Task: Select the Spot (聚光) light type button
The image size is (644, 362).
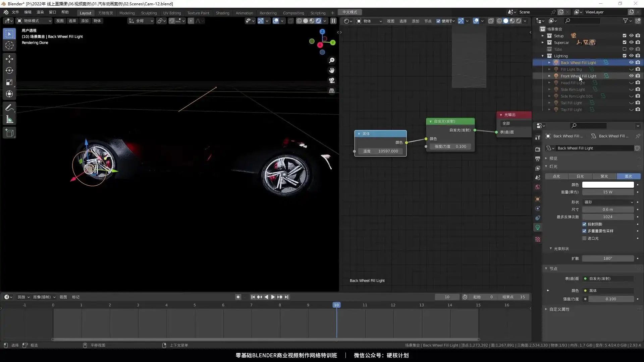Action: coord(604,176)
